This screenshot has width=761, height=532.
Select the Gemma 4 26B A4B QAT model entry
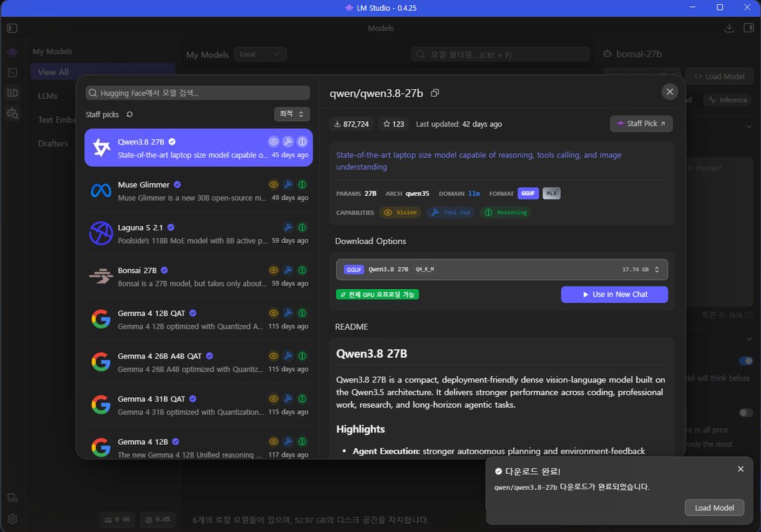tap(199, 362)
